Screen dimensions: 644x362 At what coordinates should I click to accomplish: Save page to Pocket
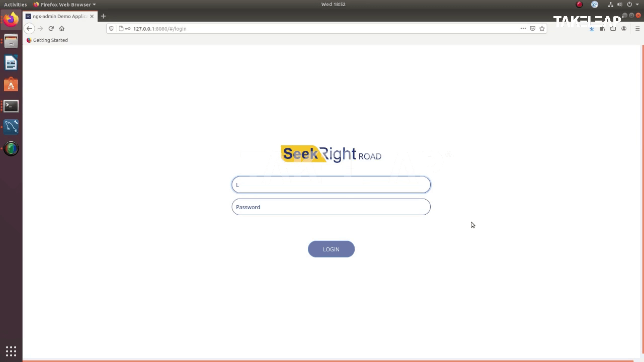(532, 29)
